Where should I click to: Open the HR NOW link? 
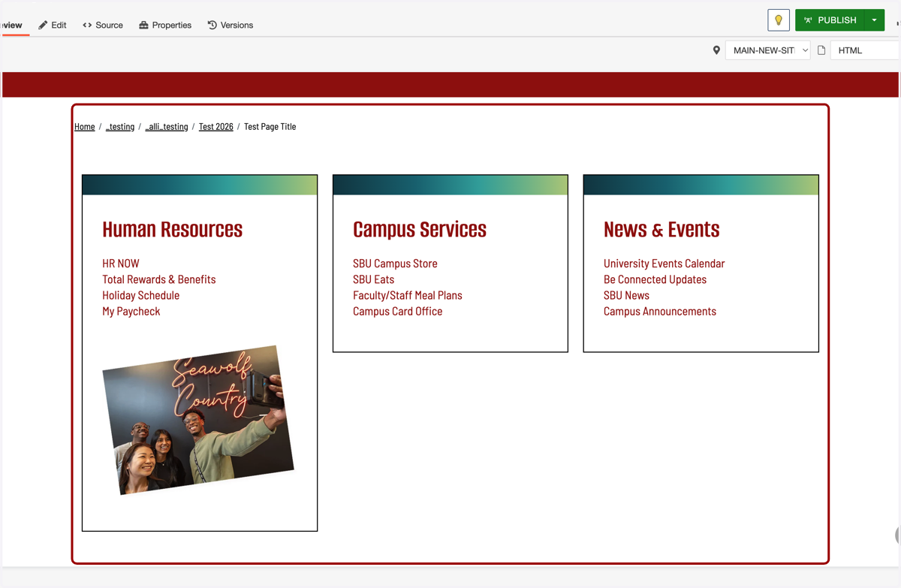pyautogui.click(x=121, y=264)
